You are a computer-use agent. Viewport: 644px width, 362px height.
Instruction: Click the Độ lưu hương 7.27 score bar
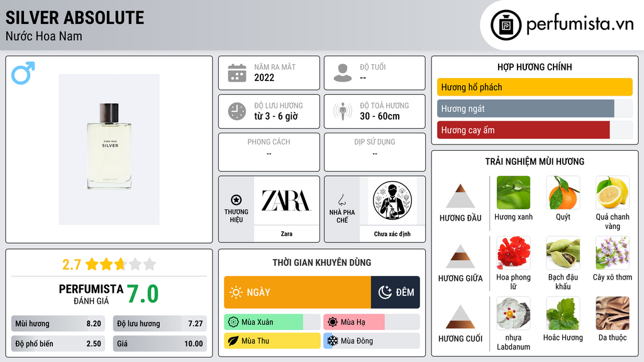[x=160, y=324]
